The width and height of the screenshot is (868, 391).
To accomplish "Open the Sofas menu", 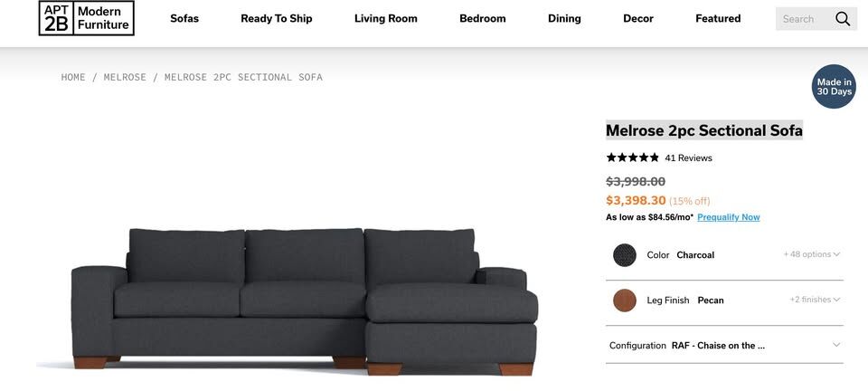I will pyautogui.click(x=184, y=19).
